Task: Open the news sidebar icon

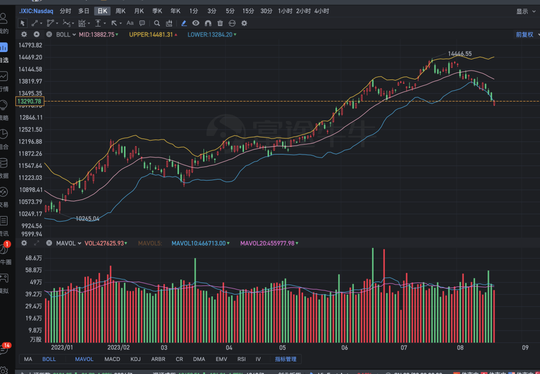Action: click(4, 221)
